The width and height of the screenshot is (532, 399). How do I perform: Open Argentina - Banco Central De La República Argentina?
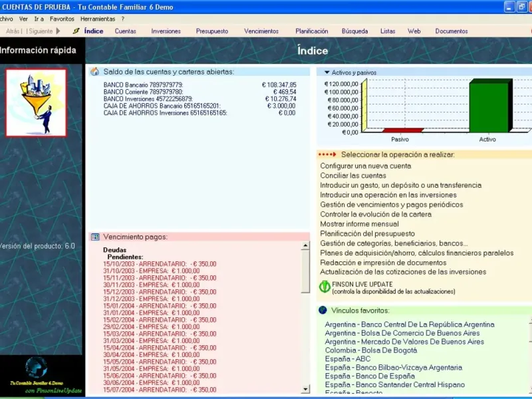pyautogui.click(x=410, y=325)
